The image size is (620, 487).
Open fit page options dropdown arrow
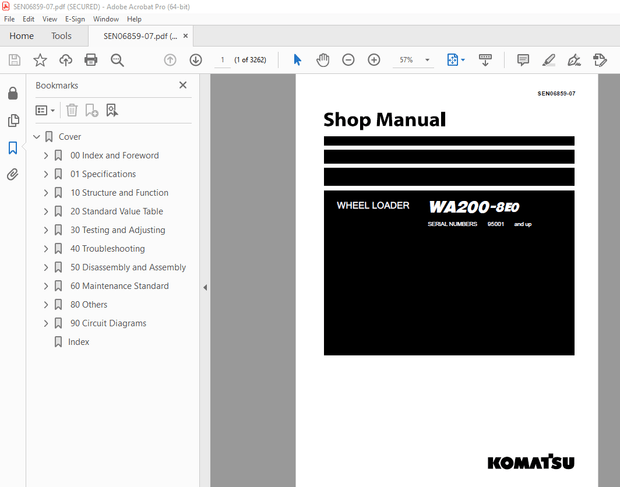tap(463, 60)
